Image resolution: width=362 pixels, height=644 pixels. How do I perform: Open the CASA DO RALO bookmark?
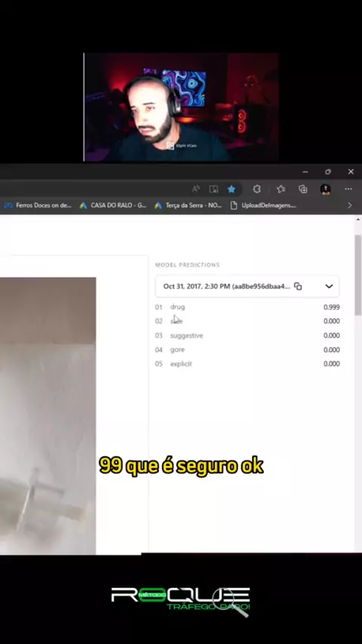click(x=113, y=205)
